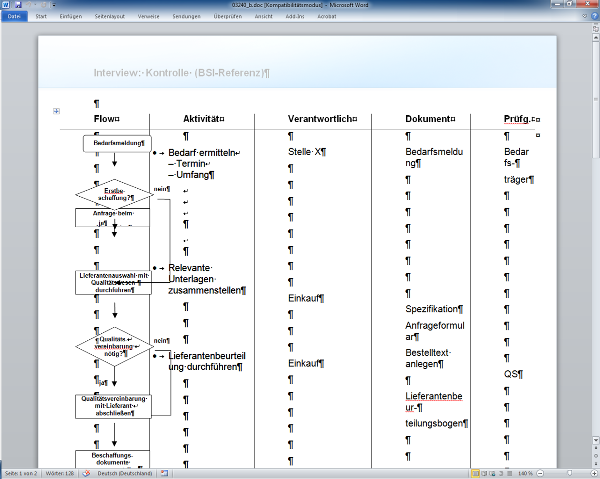Click the word count Wörter: 128
This screenshot has width=600, height=479.
point(59,473)
